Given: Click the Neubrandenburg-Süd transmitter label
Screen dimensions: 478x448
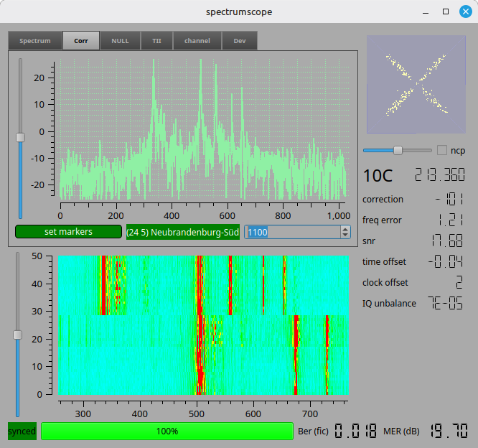Looking at the screenshot, I should 183,232.
